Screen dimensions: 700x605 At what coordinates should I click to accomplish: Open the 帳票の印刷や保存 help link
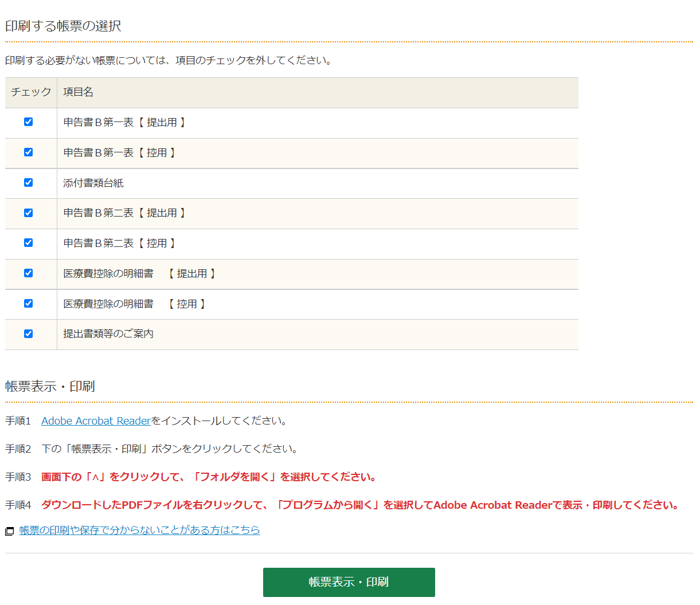(x=139, y=531)
